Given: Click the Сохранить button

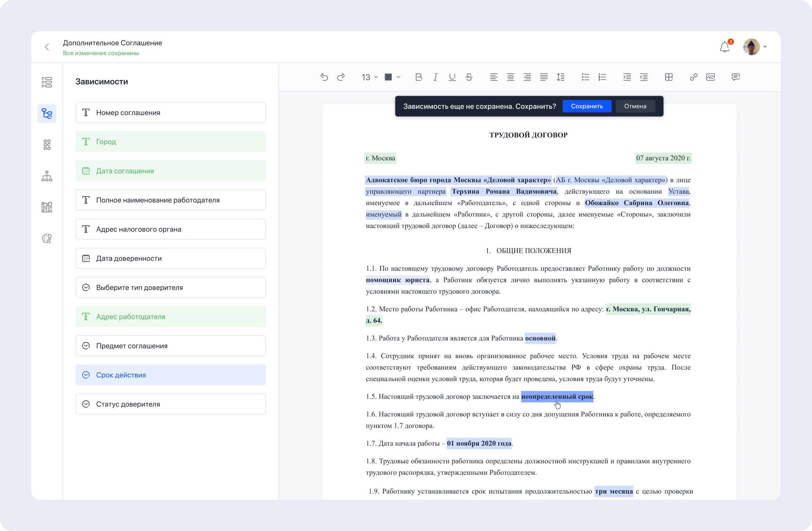Looking at the screenshot, I should click(587, 106).
